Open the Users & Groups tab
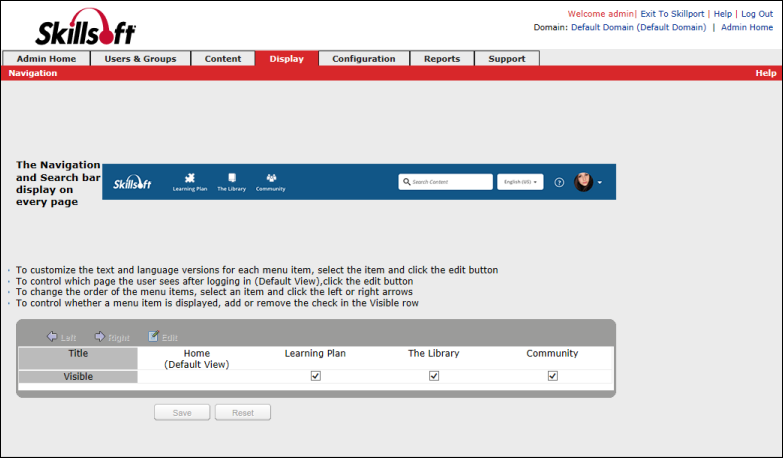Image resolution: width=783 pixels, height=458 pixels. point(140,58)
